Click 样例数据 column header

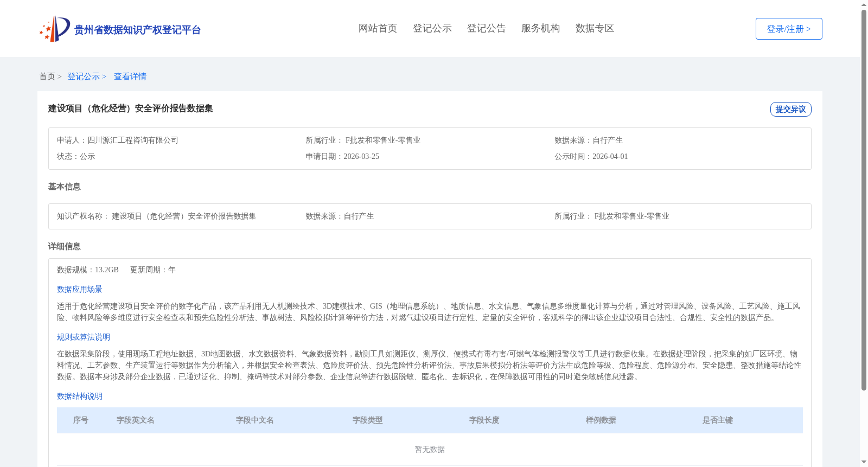(601, 420)
